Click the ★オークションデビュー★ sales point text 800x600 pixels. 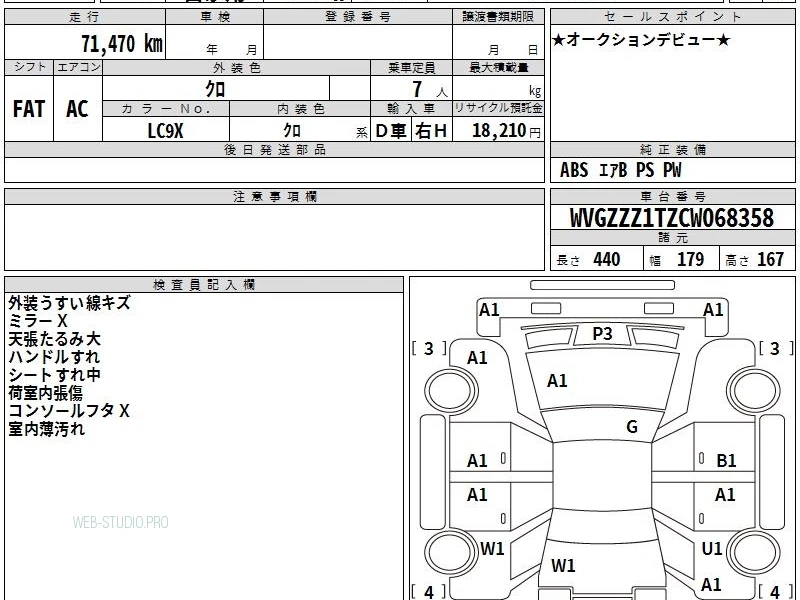pos(641,40)
